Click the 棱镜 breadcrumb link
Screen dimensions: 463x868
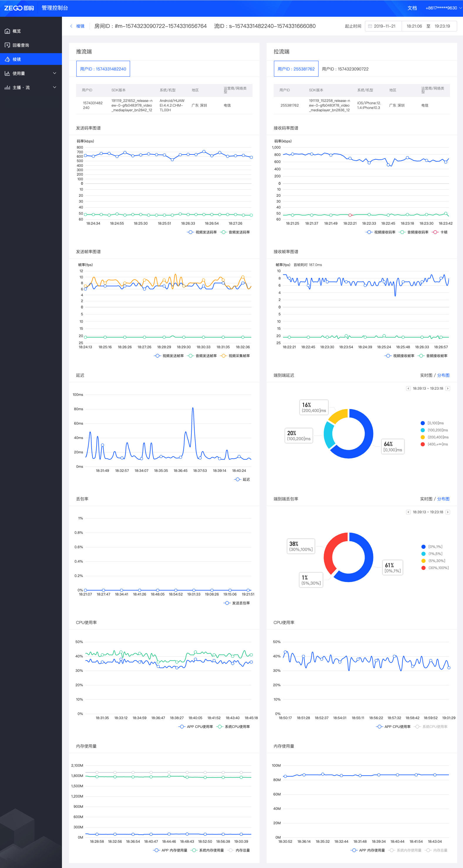click(80, 26)
